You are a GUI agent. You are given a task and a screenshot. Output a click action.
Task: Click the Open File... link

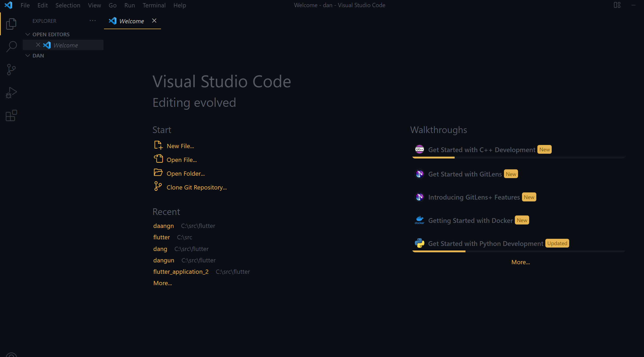pyautogui.click(x=182, y=160)
